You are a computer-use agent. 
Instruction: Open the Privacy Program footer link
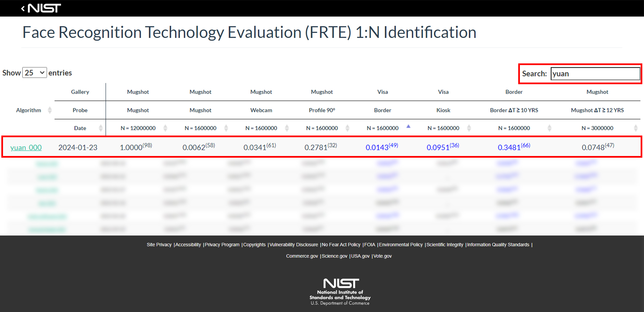(x=222, y=245)
